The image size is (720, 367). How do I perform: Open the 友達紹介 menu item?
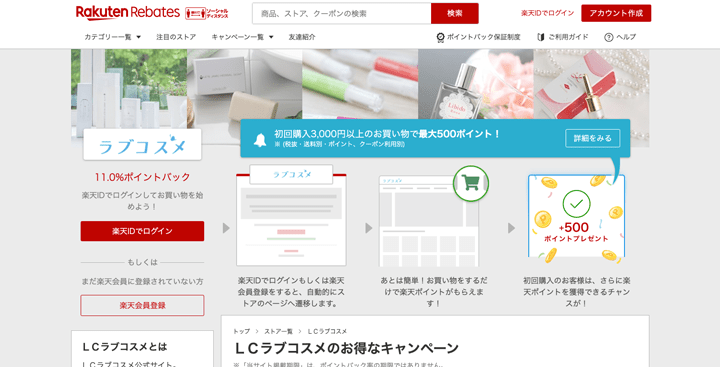(302, 37)
